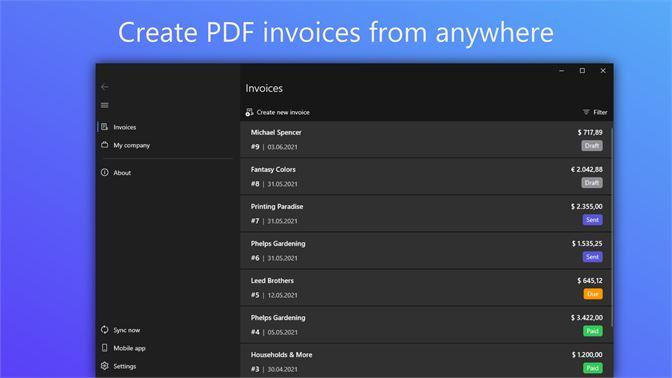Click the date 12.05.2021
This screenshot has height=378, width=672.
[x=282, y=295]
